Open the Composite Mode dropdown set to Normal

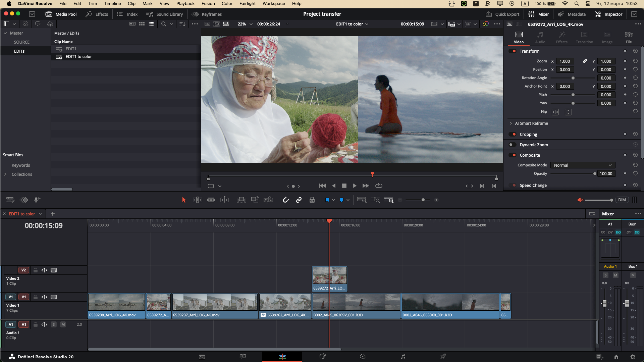(583, 165)
